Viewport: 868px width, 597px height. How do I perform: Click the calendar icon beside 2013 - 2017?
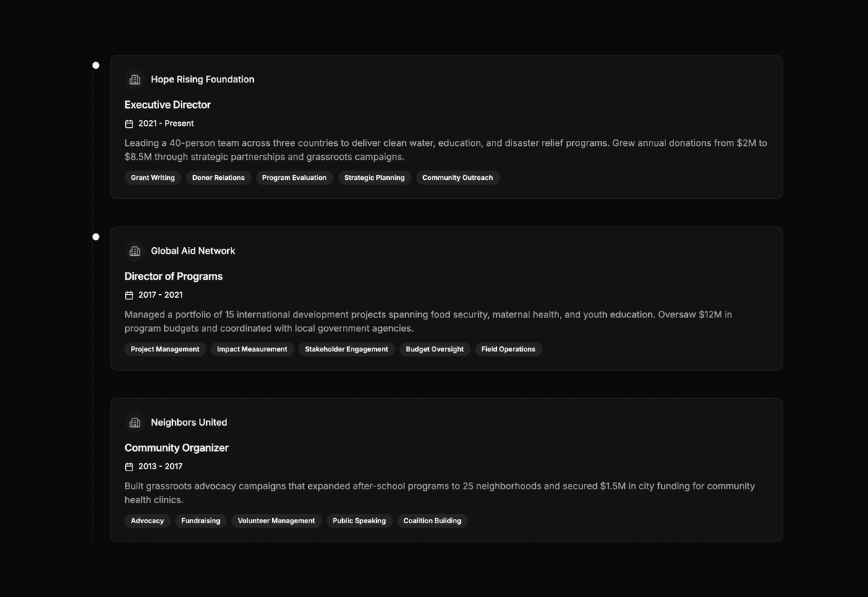130,465
